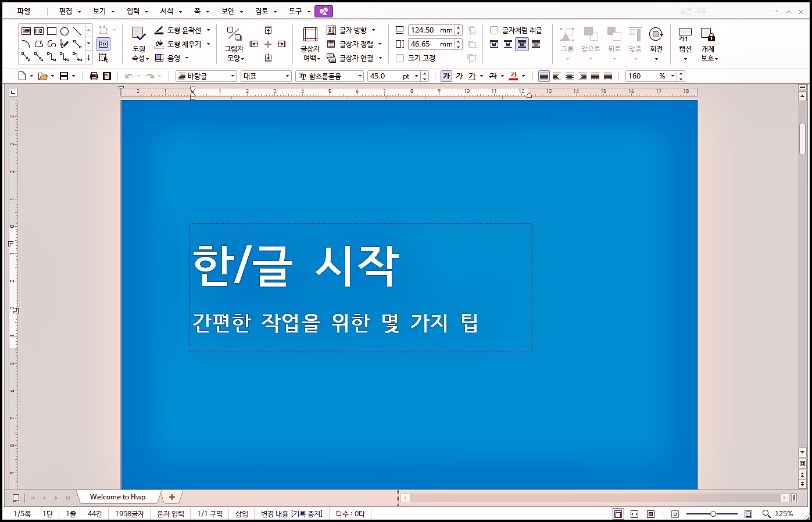Click the print icon in toolbar
Image resolution: width=812 pixels, height=522 pixels.
pos(94,76)
